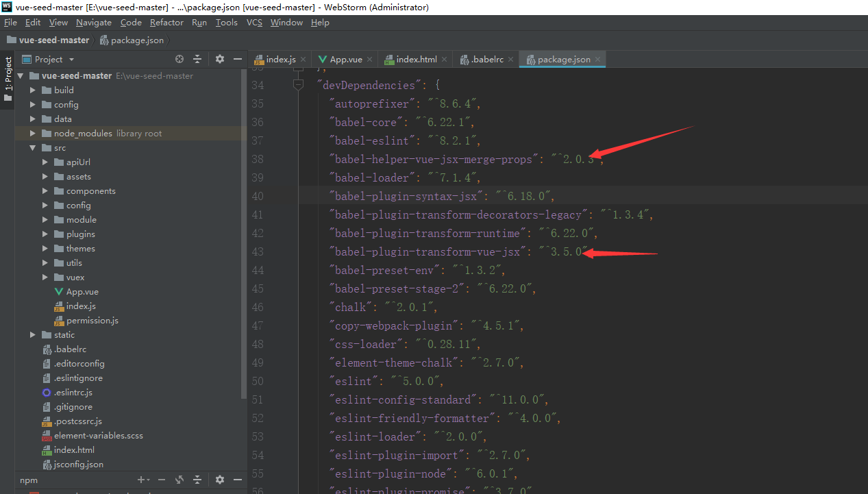The image size is (868, 494).
Task: Click the Select Opened File crosshair icon in Project panel
Action: pyautogui.click(x=179, y=59)
